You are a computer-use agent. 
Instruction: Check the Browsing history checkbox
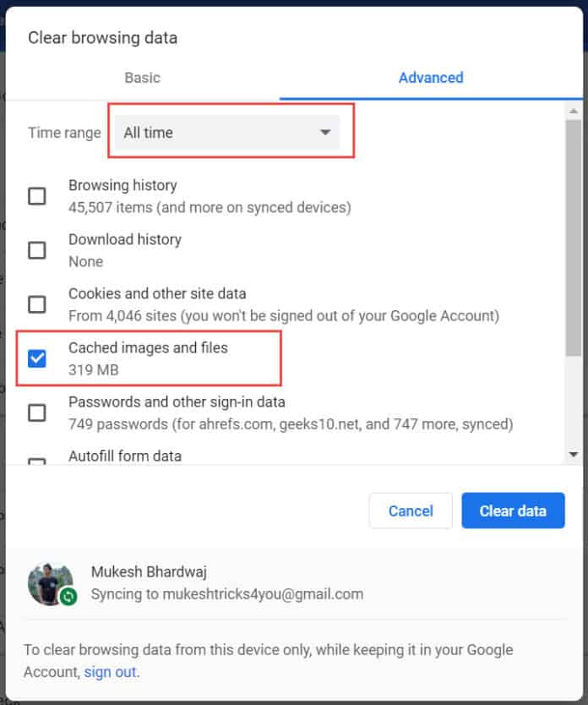click(36, 195)
